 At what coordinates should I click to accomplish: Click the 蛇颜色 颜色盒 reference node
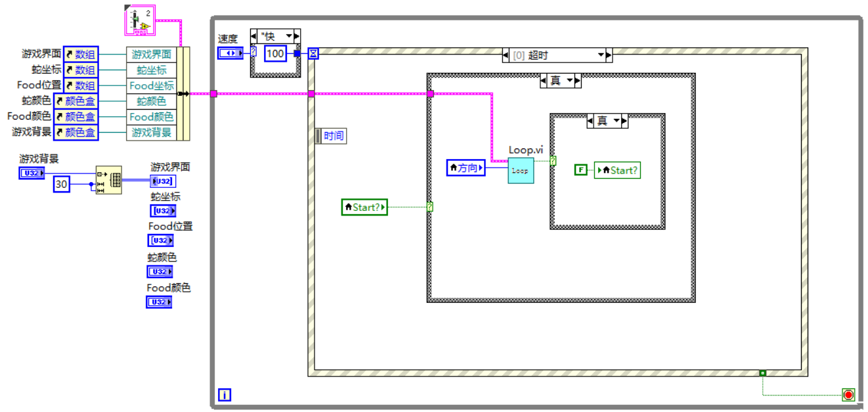[x=76, y=101]
